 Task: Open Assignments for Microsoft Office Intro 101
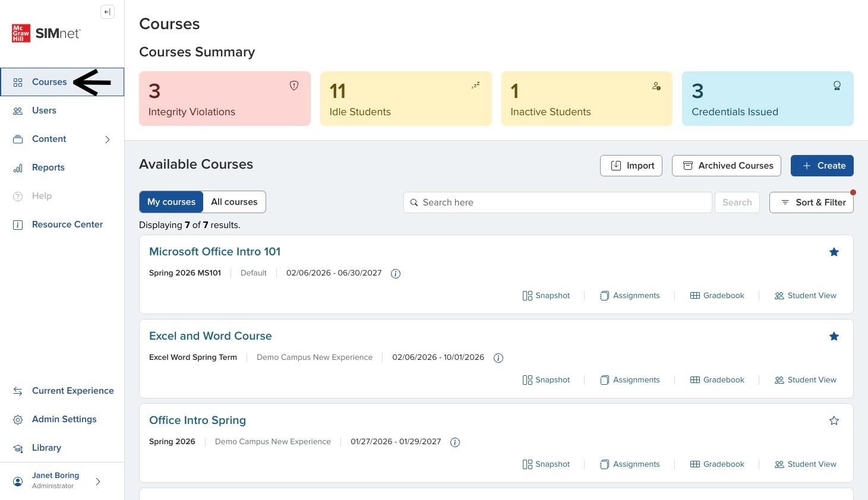(630, 296)
